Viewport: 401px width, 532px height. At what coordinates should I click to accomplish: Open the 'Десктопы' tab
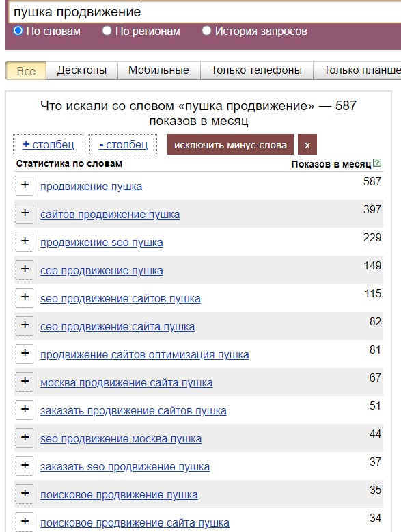coord(82,70)
